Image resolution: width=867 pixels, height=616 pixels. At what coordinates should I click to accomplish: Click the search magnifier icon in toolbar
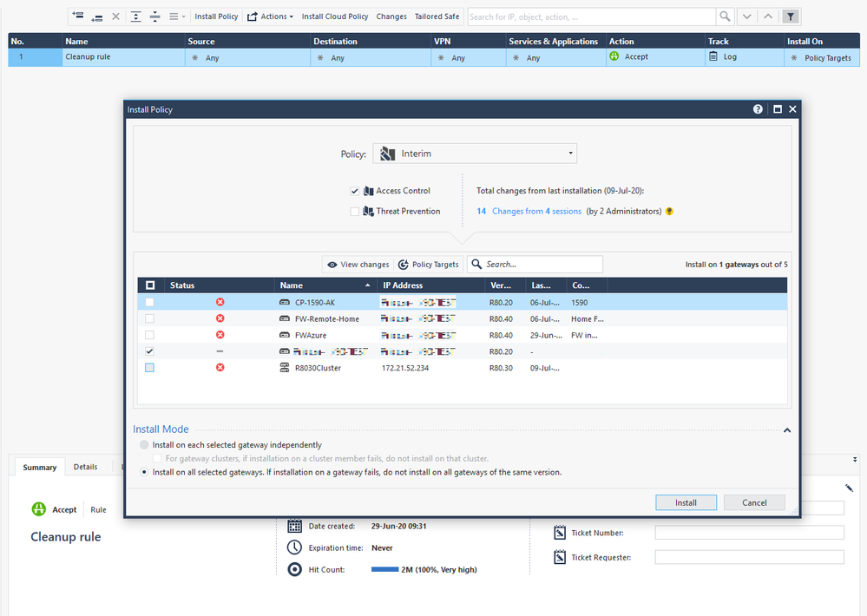tap(725, 16)
